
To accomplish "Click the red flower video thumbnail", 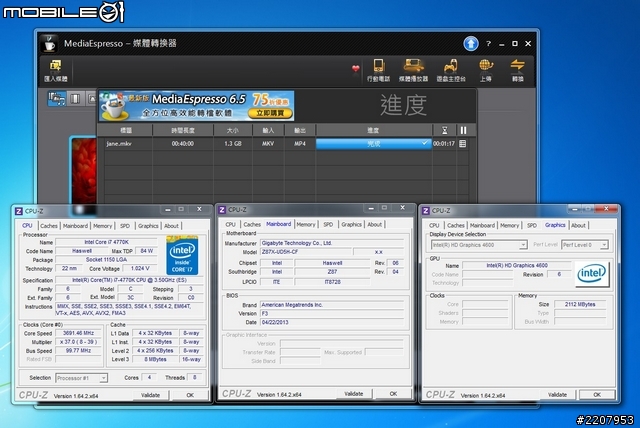I will point(84,169).
